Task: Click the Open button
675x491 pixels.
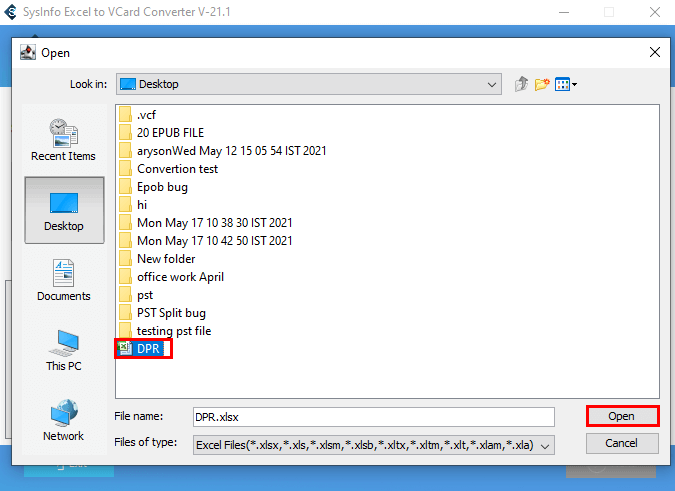Action: (x=622, y=416)
